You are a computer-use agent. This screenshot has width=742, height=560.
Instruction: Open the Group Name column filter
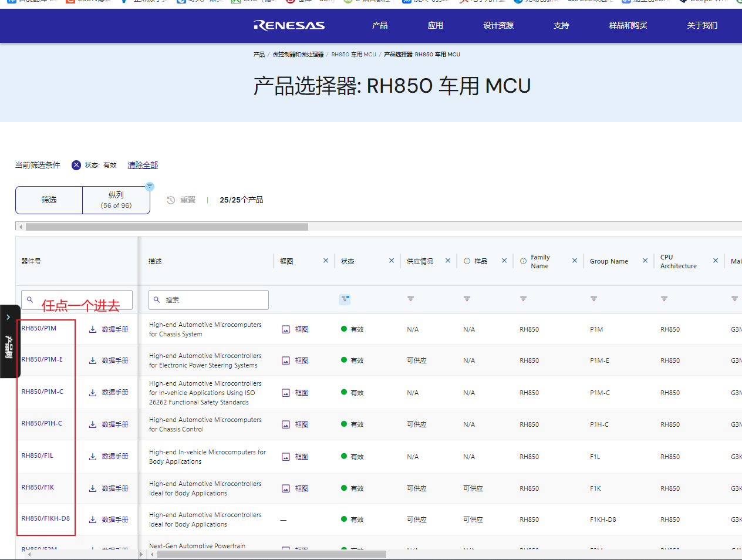593,299
